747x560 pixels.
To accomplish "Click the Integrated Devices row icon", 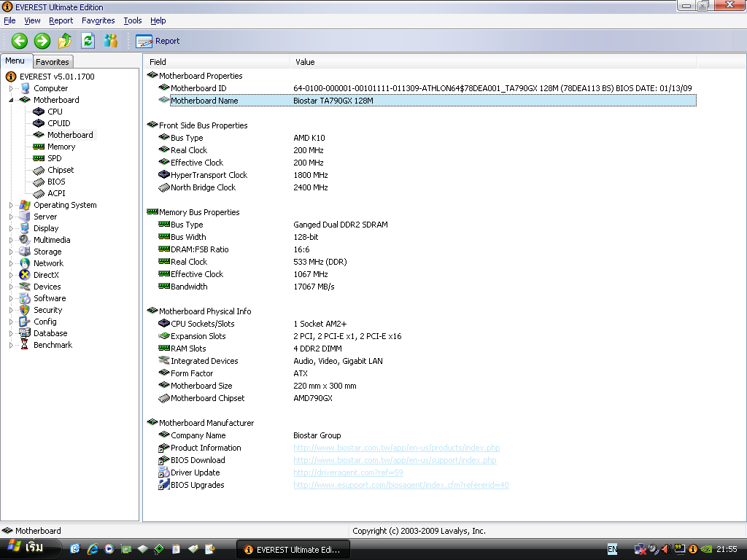I will pos(164,360).
